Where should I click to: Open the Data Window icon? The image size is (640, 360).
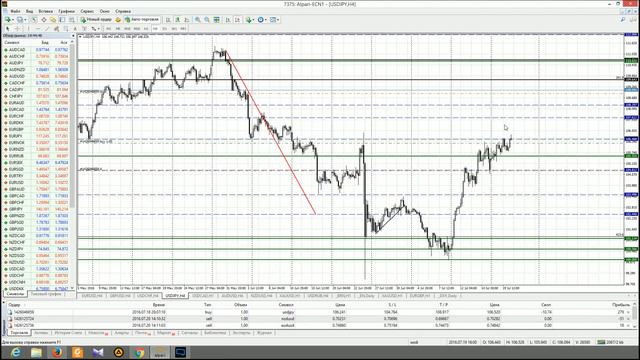pyautogui.click(x=44, y=20)
